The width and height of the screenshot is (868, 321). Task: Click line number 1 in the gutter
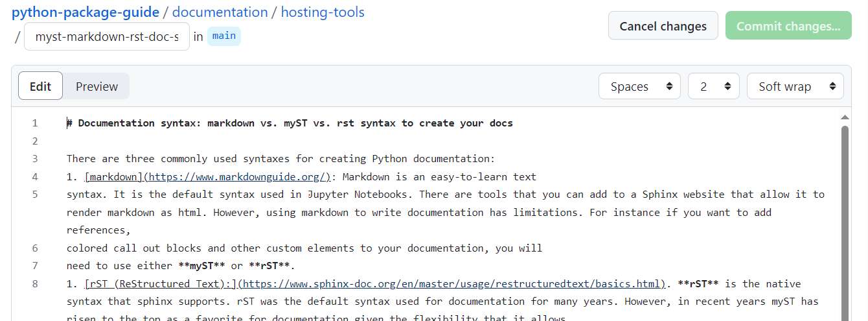click(x=35, y=123)
